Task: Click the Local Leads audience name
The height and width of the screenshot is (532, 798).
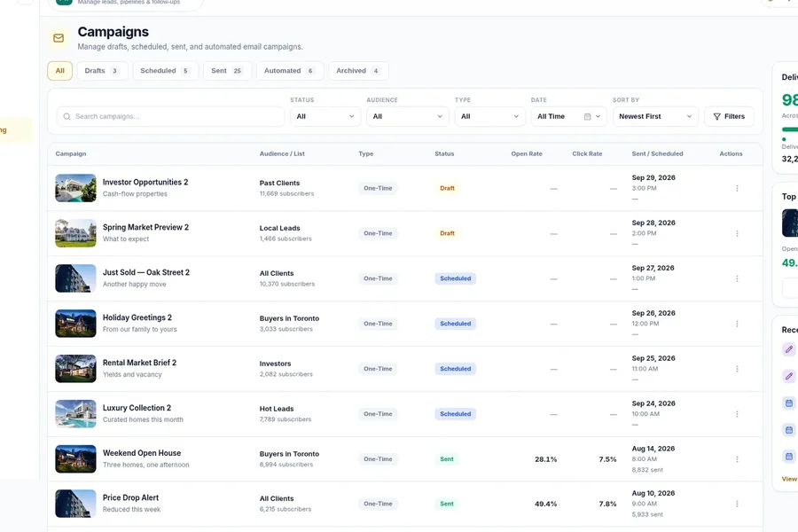Action: tap(279, 229)
